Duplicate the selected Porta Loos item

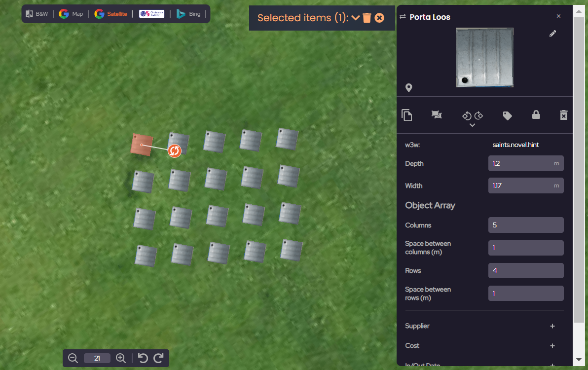407,115
